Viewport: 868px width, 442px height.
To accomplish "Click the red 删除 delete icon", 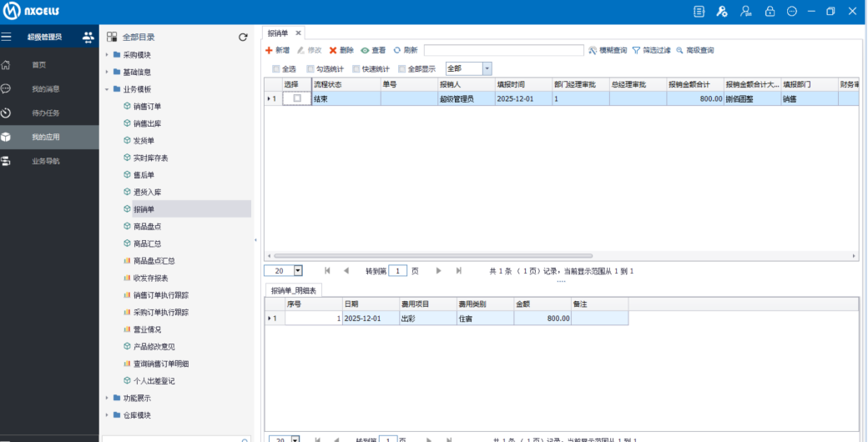I will [x=333, y=50].
